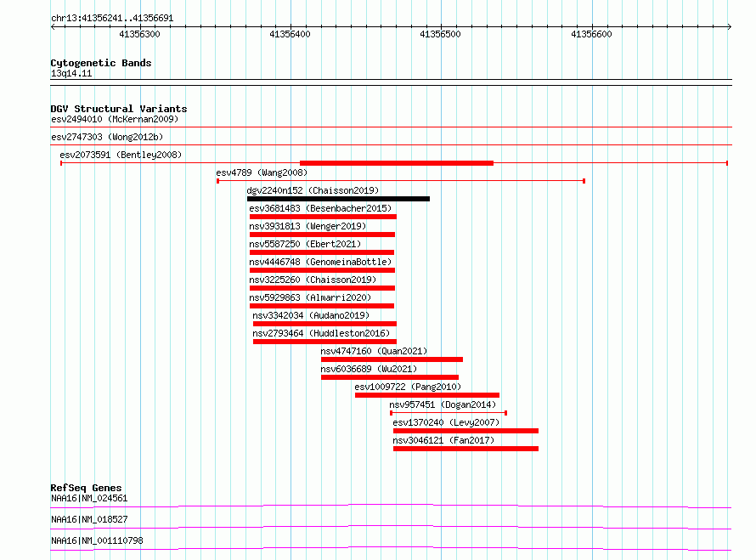Open esv1009722 (Pang2010) variant
Viewport: 756px width, 560px height.
(408, 387)
